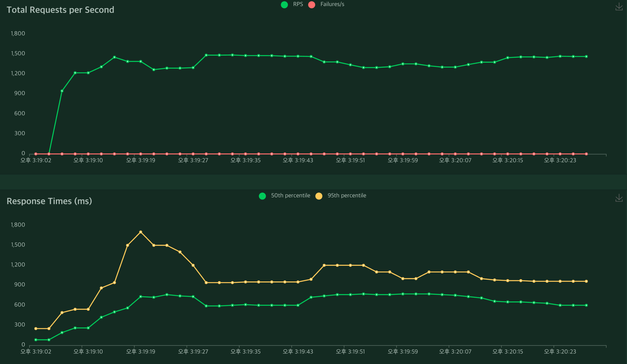
Task: Click yellow 95th percentile legend circle
Action: tap(319, 196)
